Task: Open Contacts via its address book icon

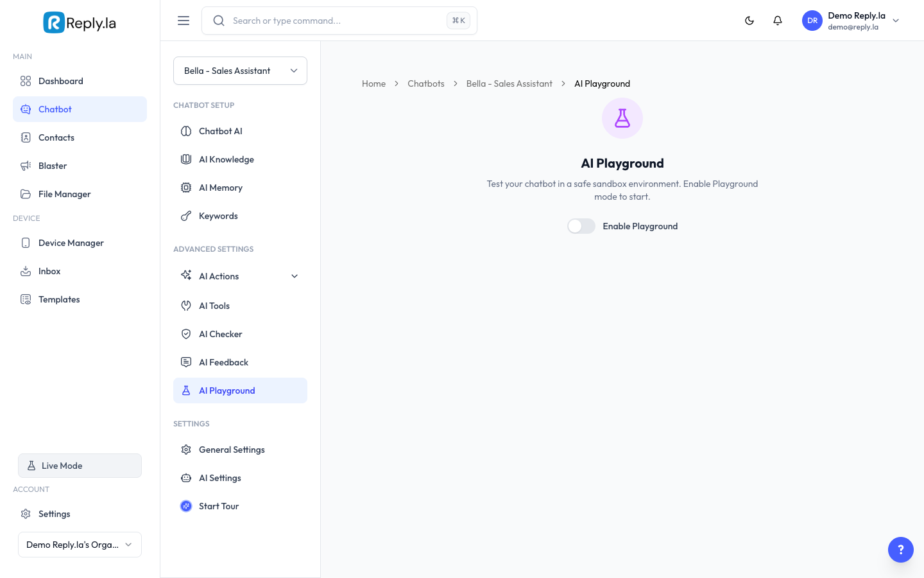Action: [26, 137]
